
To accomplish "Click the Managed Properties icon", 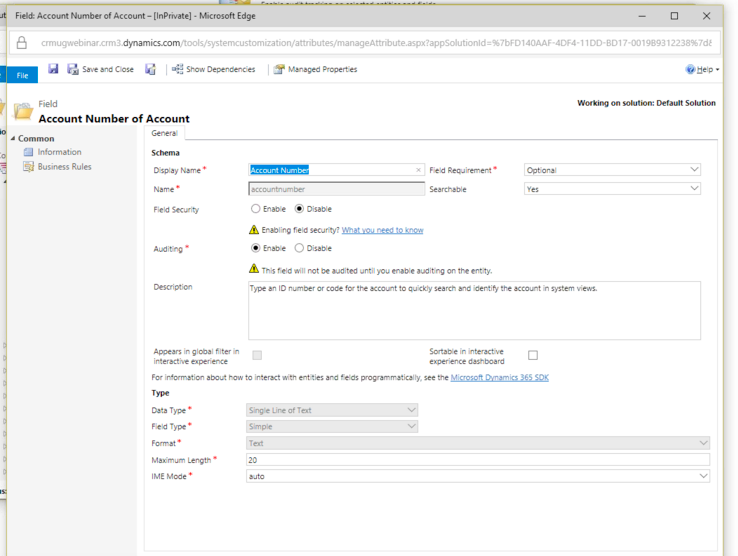I will (x=279, y=69).
